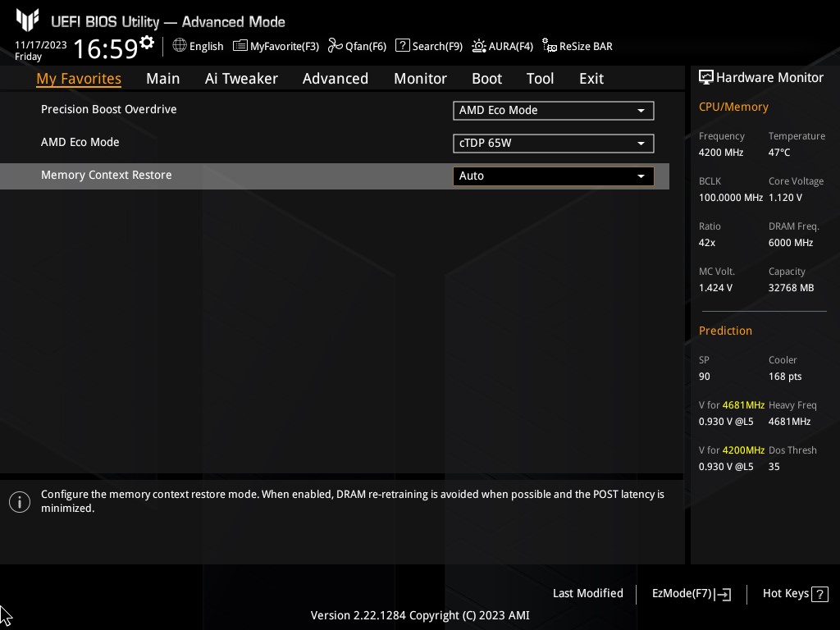This screenshot has width=840, height=630.
Task: Click the 4200 MHz frequency value
Action: coord(720,153)
